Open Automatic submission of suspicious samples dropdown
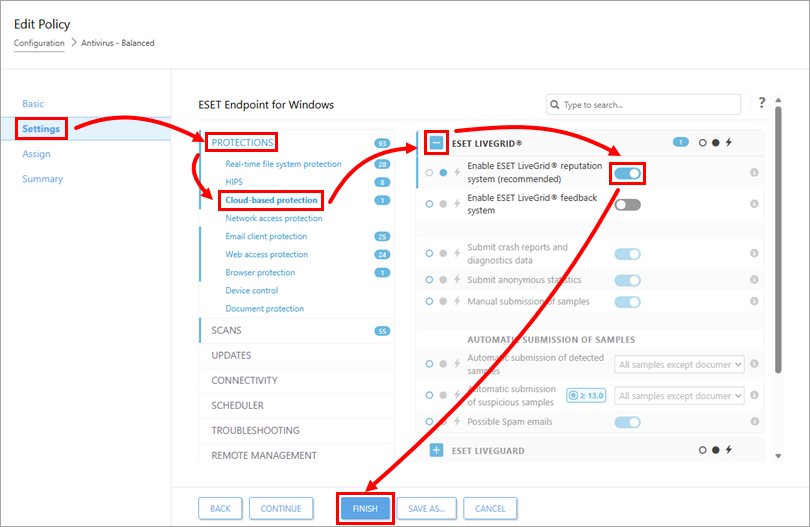The height and width of the screenshot is (527, 810). tap(679, 396)
